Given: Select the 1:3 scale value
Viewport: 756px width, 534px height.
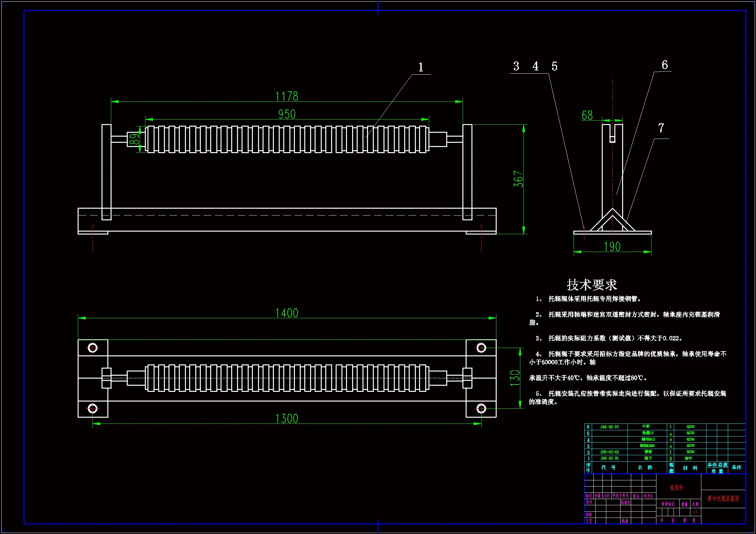Looking at the screenshot, I should (695, 512).
